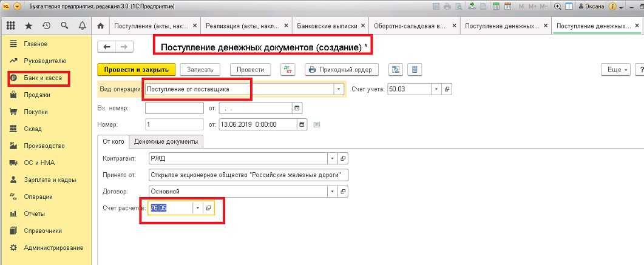Switch to the Денежные документы tab
644x265 pixels.
166,141
